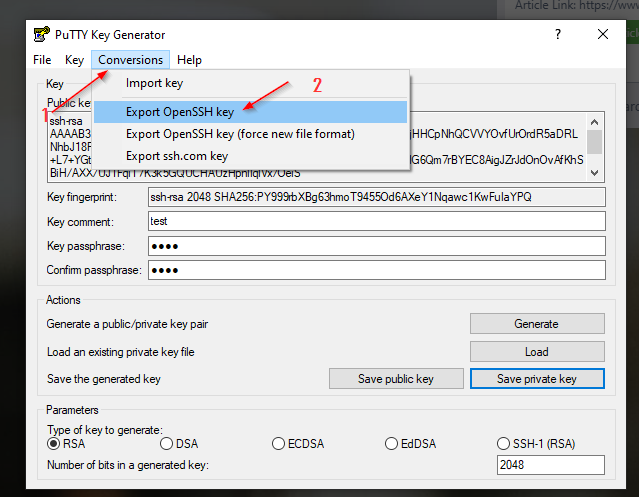Select Export OpenSSH key (force new file format)

pos(250,134)
